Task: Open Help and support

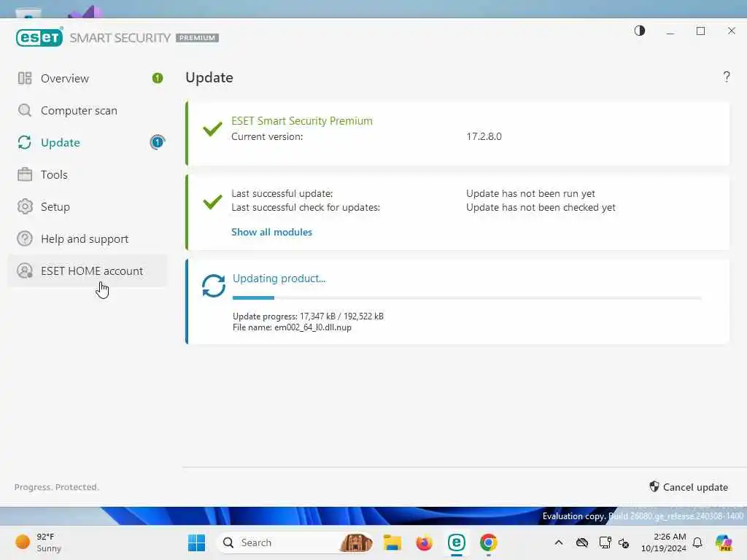Action: pyautogui.click(x=88, y=238)
